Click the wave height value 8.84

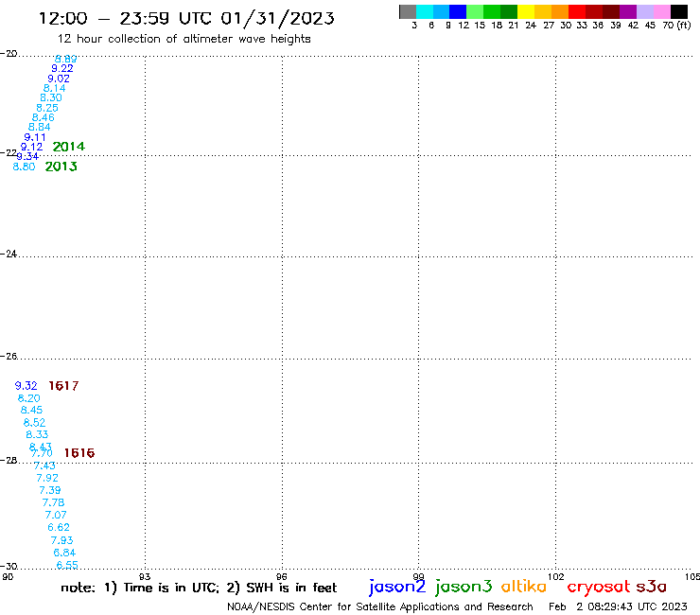pos(40,128)
